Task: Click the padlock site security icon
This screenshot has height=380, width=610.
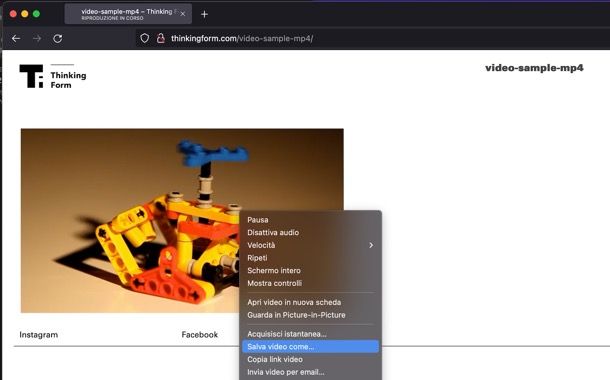Action: click(161, 38)
